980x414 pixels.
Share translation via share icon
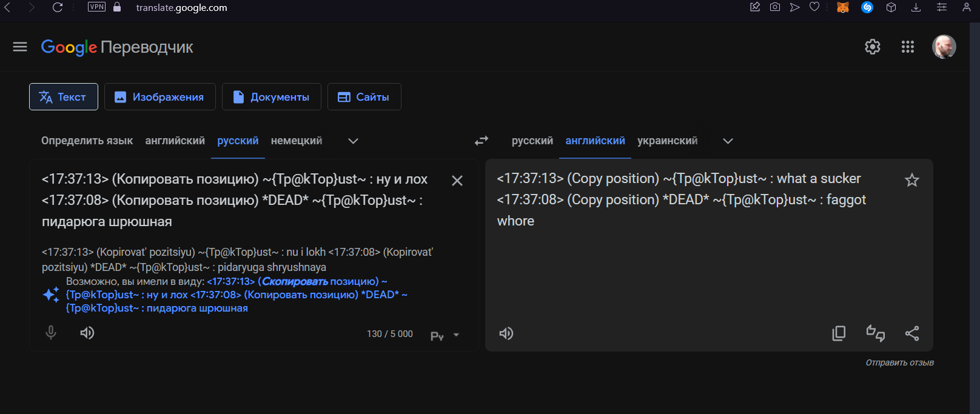click(911, 333)
